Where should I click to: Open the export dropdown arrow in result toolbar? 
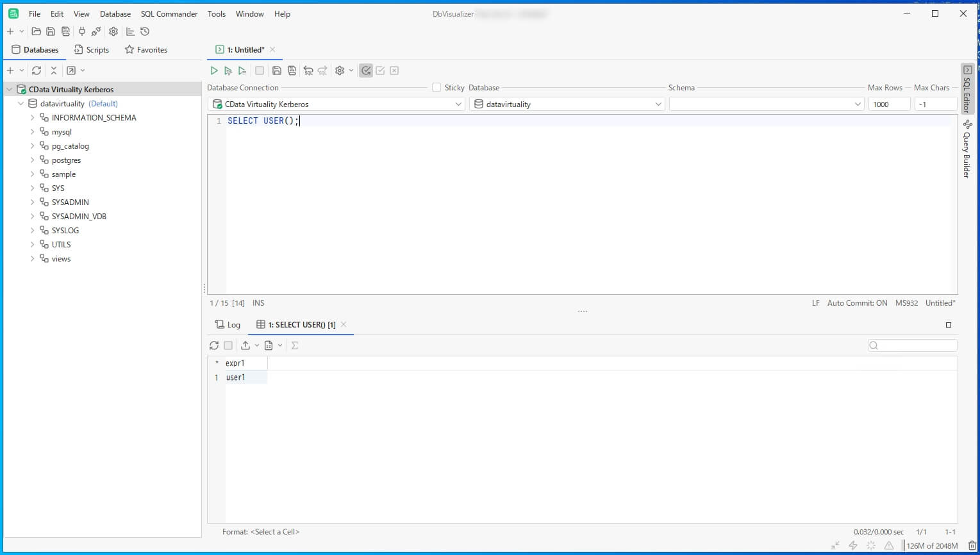[x=257, y=345]
